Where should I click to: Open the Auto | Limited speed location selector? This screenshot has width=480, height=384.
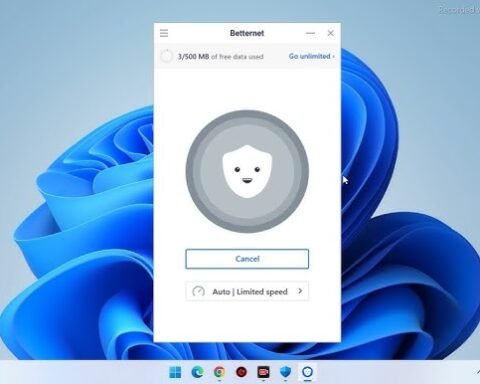(247, 291)
